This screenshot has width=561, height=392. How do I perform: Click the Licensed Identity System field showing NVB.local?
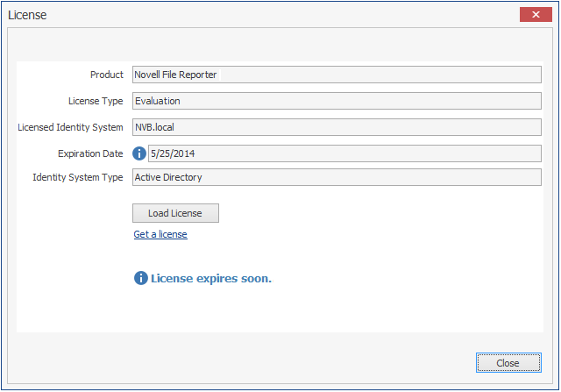337,127
